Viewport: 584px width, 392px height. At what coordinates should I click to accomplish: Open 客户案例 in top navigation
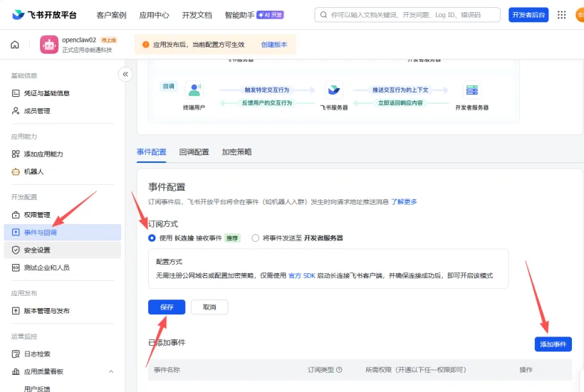(111, 15)
